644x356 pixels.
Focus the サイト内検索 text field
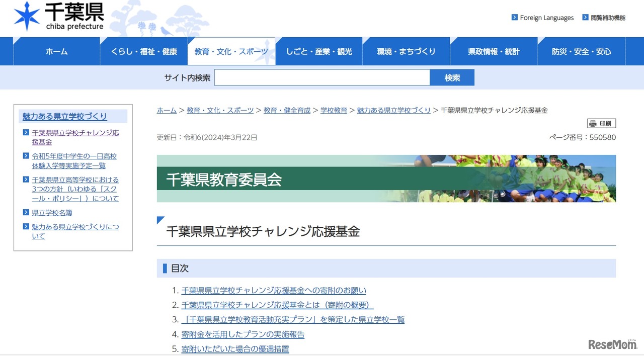coord(322,77)
